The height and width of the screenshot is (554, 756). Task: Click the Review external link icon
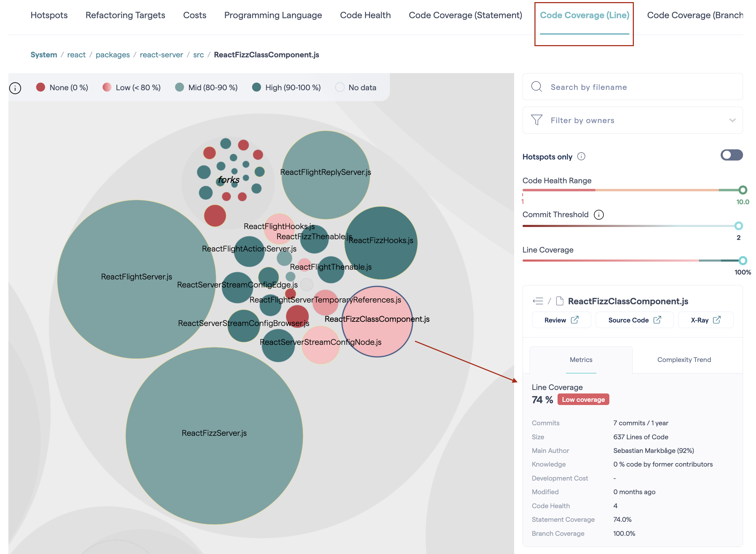[575, 320]
